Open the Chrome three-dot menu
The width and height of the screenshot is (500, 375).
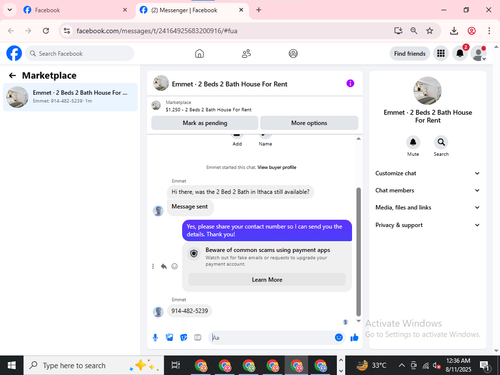click(x=489, y=31)
